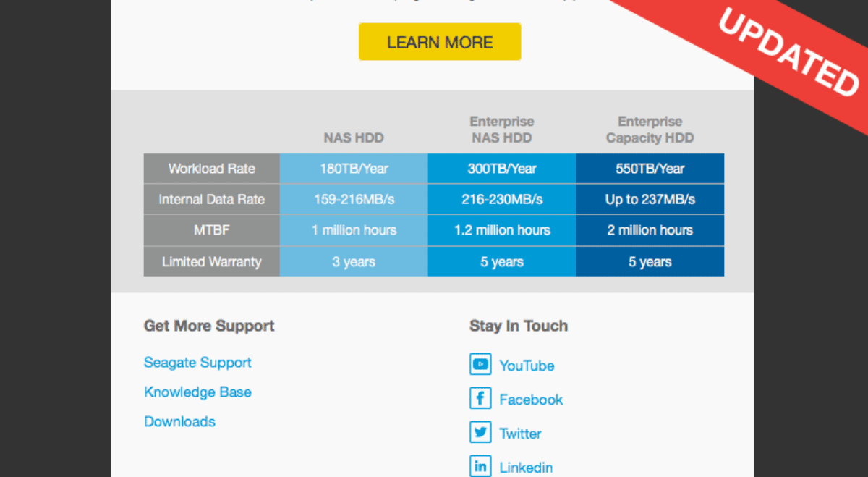Click the MTBF row label
The image size is (868, 477).
[212, 230]
